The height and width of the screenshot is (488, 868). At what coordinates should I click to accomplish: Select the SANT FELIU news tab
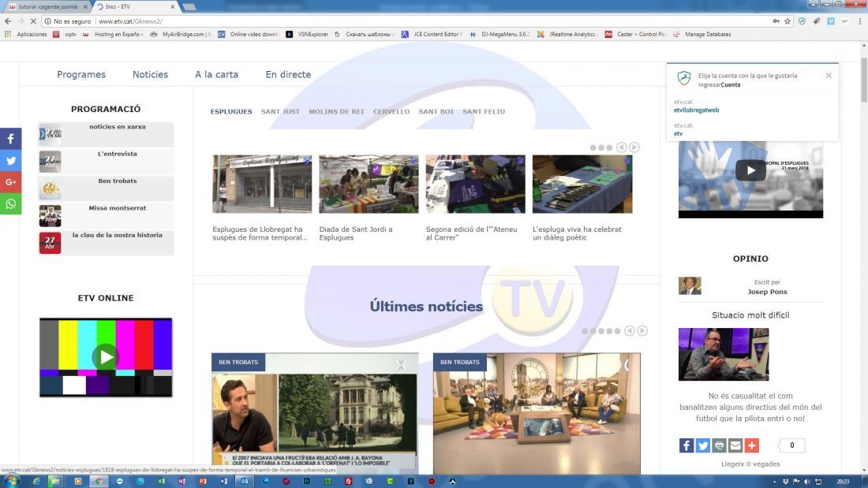(x=484, y=111)
